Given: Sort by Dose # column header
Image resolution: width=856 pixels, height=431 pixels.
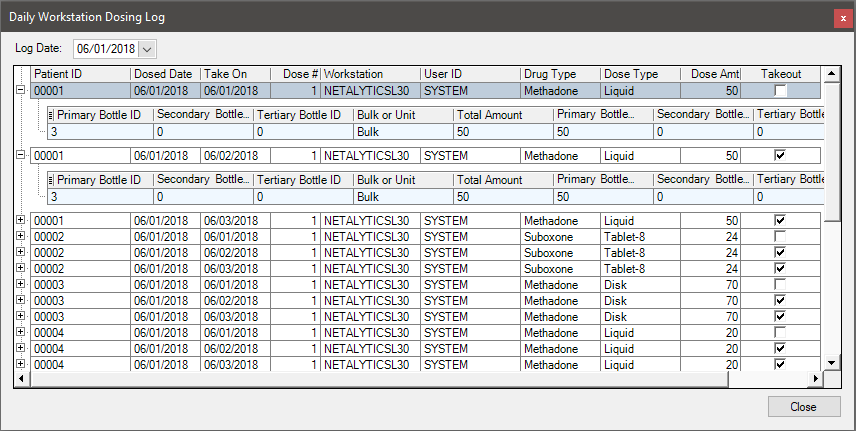Looking at the screenshot, I should coord(295,74).
